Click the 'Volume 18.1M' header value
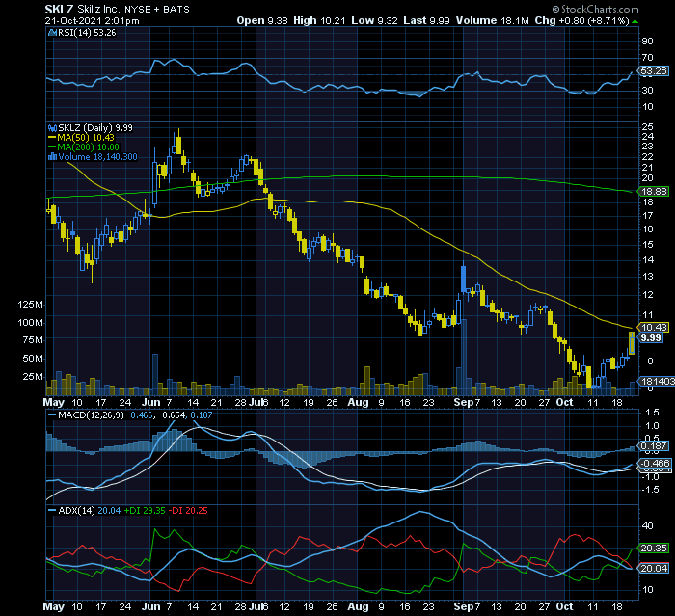This screenshot has height=616, width=675. click(x=493, y=20)
